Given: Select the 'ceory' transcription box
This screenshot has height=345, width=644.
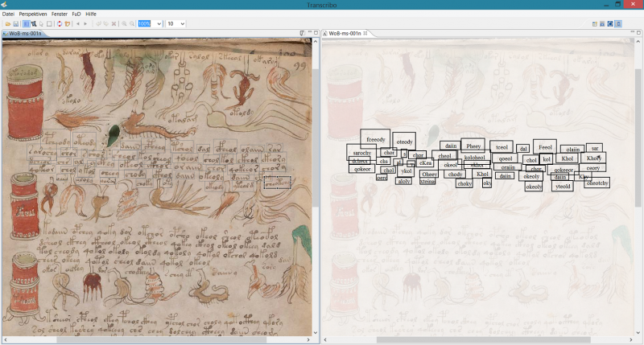Looking at the screenshot, I should 592,168.
